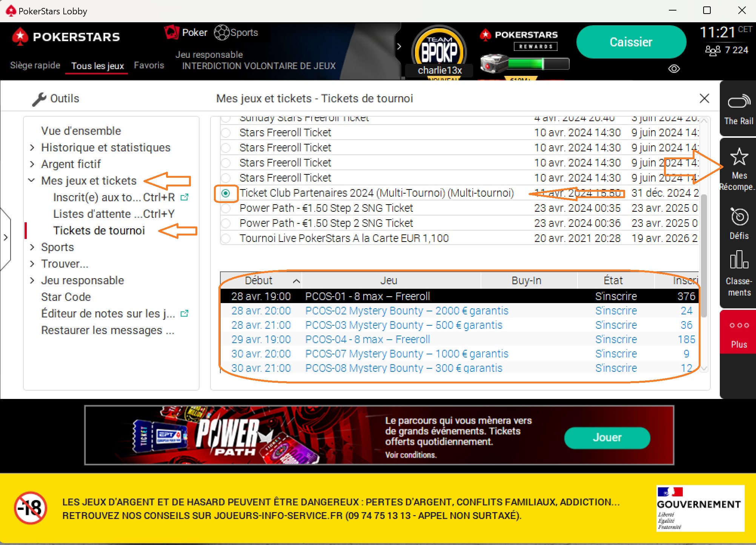Open Mes Récompenses star icon
The image size is (756, 545).
click(x=739, y=157)
